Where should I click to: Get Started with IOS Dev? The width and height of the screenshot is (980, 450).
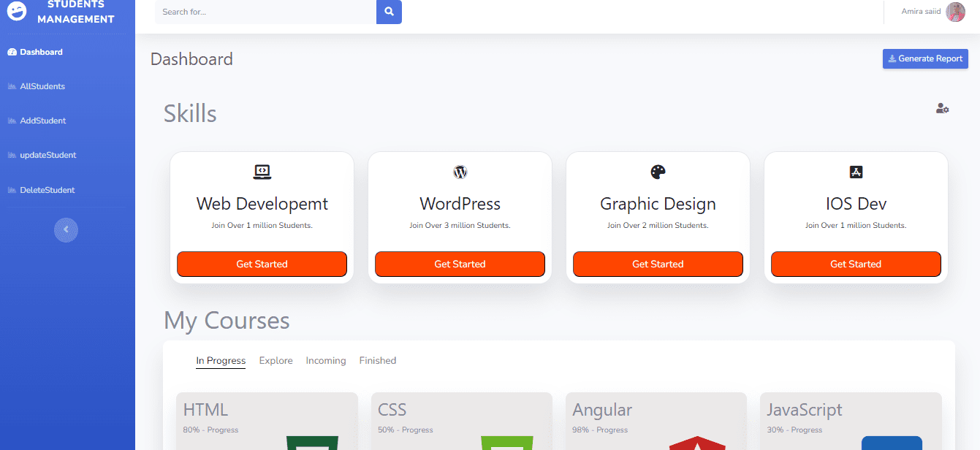pos(856,264)
